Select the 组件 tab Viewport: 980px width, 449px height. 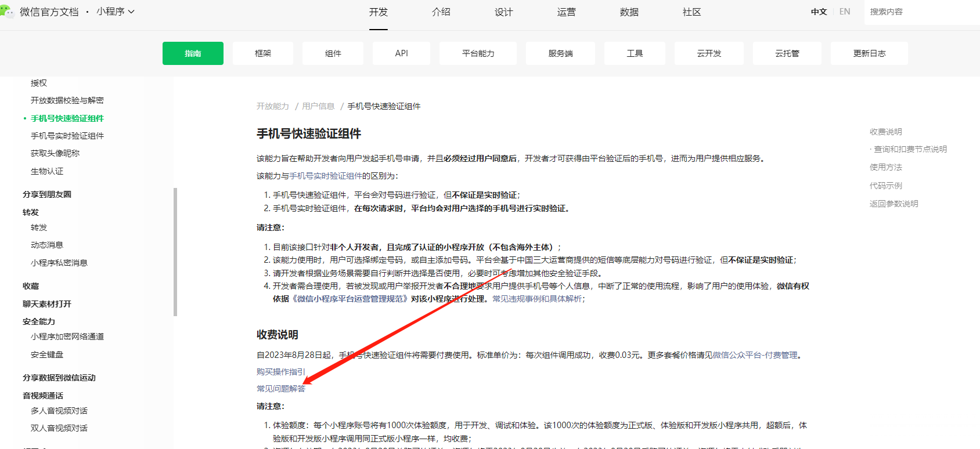click(333, 53)
